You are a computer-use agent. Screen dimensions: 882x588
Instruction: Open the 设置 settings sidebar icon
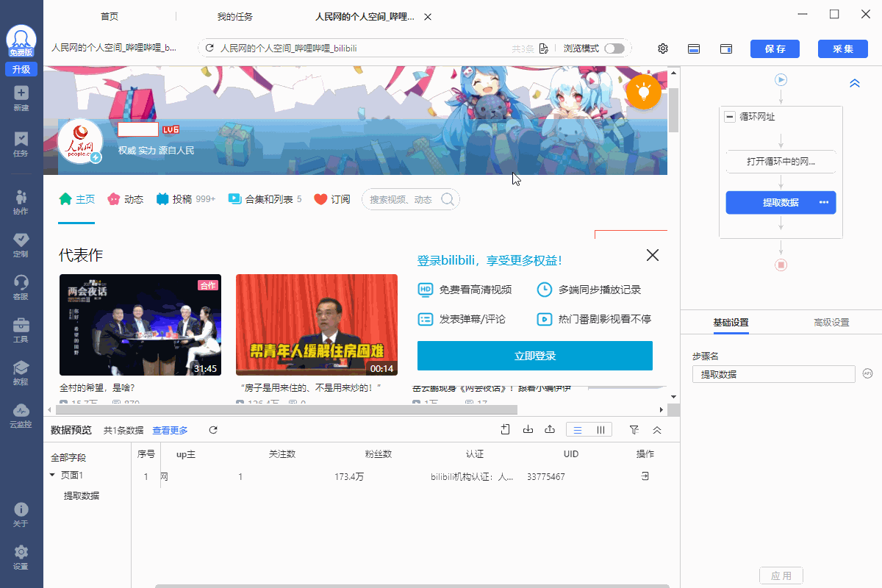tap(21, 557)
